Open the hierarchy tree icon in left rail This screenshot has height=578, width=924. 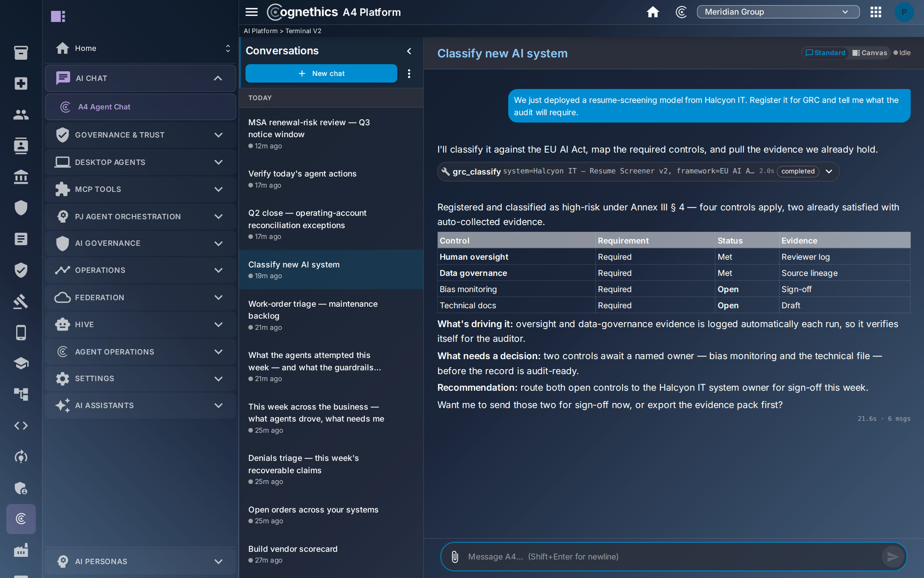(x=21, y=395)
